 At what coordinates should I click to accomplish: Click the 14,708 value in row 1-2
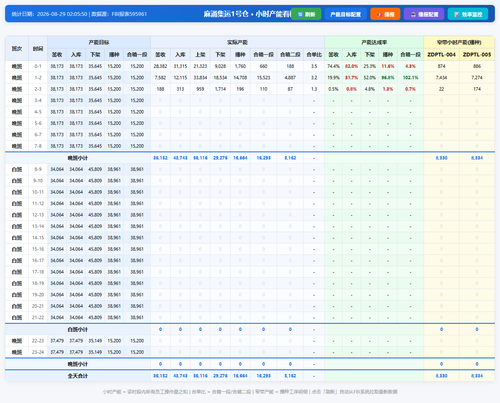240,78
